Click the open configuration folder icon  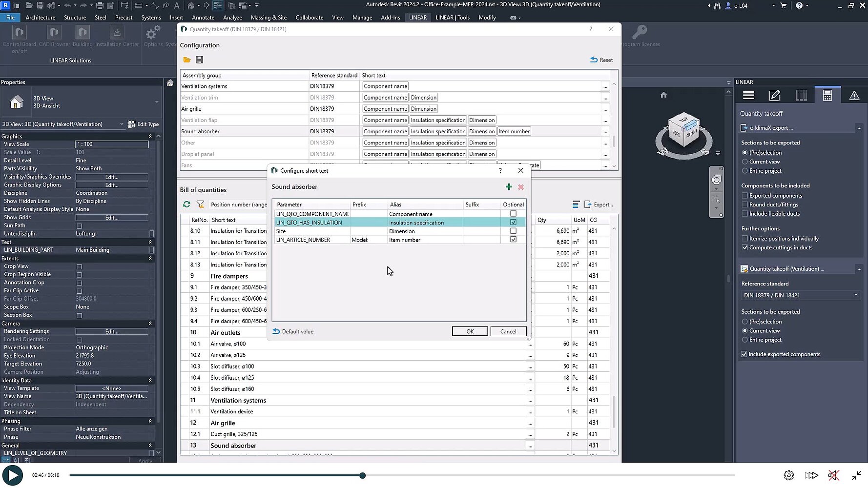click(x=186, y=60)
